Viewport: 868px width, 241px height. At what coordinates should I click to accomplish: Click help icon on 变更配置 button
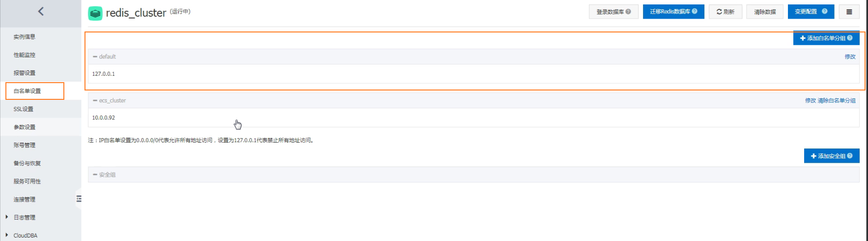coord(824,11)
